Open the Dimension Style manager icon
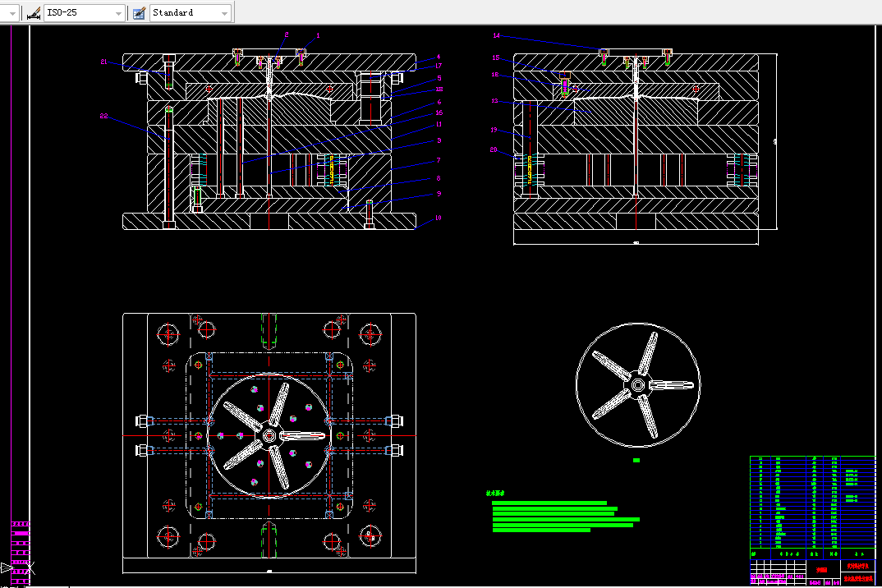The height and width of the screenshot is (588, 882). (x=34, y=12)
